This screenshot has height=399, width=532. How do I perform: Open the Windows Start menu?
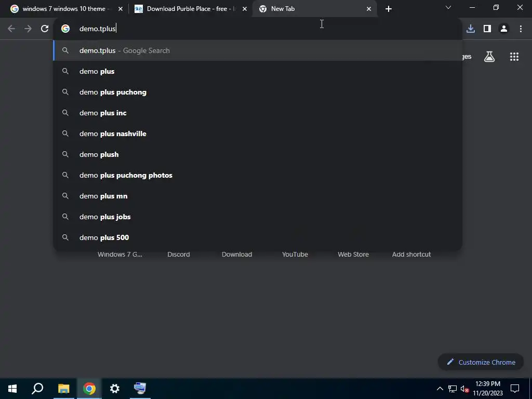tap(12, 389)
